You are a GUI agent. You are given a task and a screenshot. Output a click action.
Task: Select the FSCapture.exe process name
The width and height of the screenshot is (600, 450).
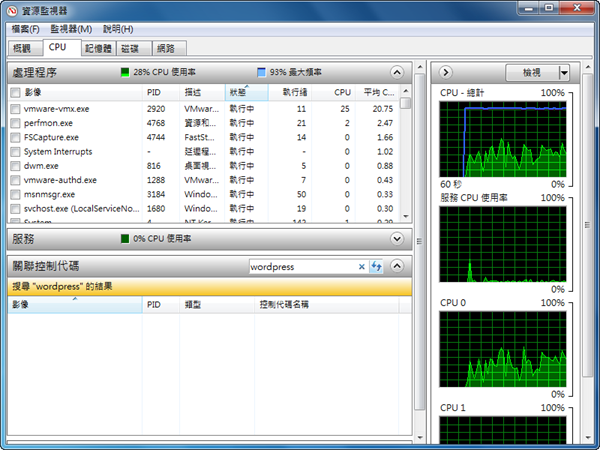[51, 137]
